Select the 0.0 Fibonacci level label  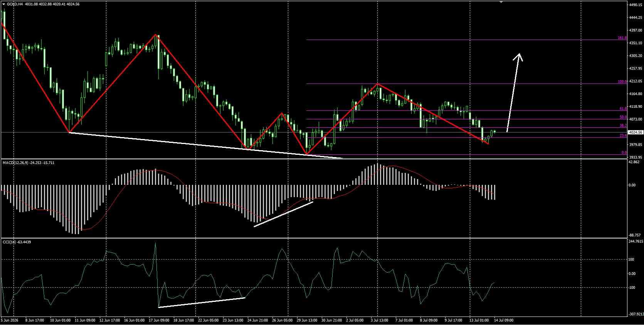(624, 152)
